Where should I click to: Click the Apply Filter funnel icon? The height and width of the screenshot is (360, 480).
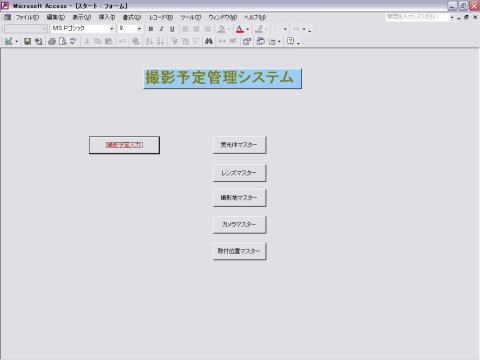tap(196, 41)
